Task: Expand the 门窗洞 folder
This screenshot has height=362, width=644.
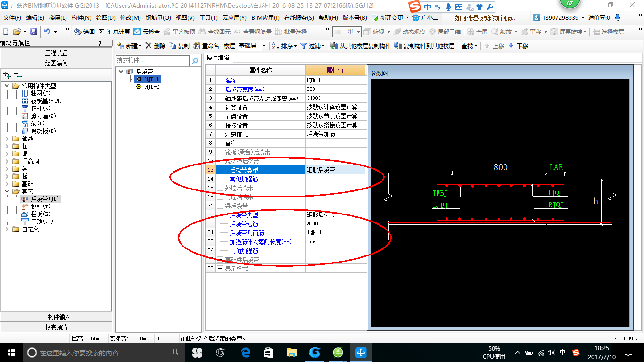Action: tap(7, 161)
